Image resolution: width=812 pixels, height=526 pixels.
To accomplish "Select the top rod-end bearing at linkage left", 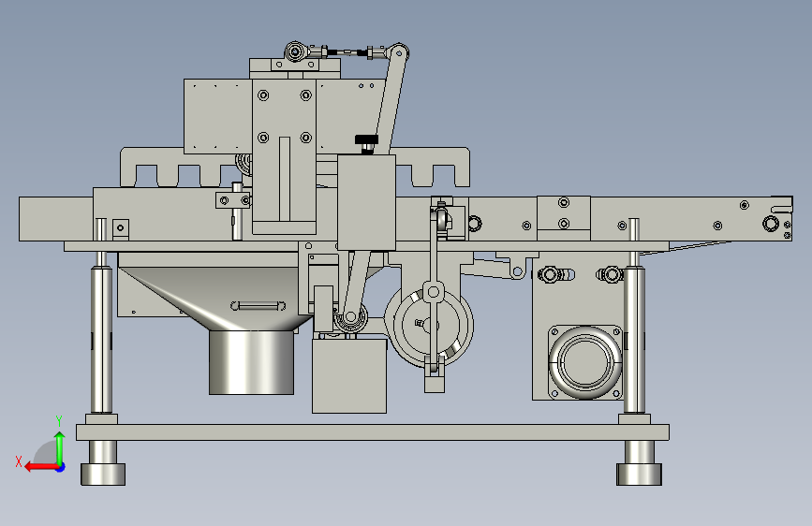I will click(295, 51).
